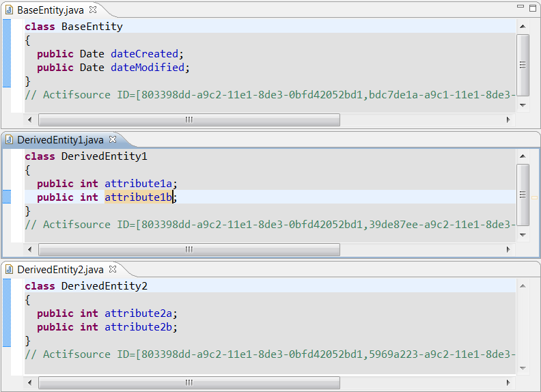541x392 pixels.
Task: Maximize the top editor area
Action: click(532, 8)
